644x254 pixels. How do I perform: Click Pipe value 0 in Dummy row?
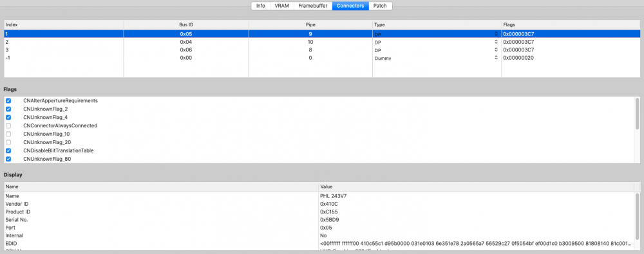[310, 58]
